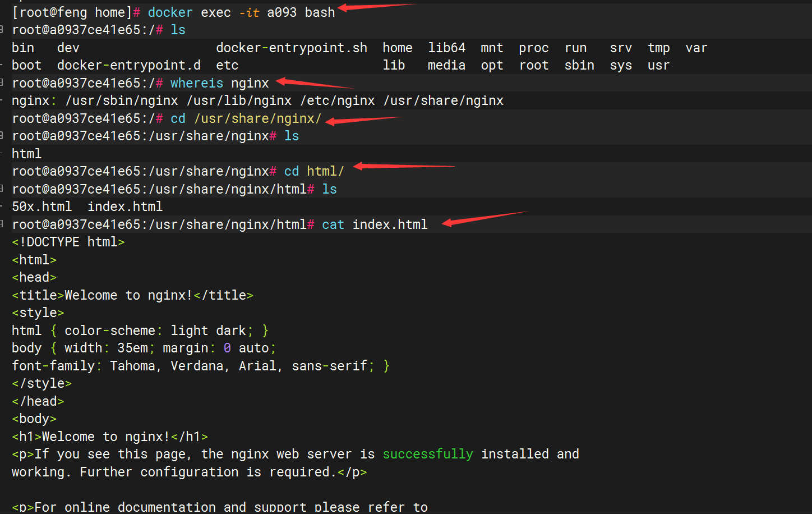Viewport: 812px width, 514px height.
Task: Click the 'font-family: Tahoma, Verdana' line
Action: 201,366
